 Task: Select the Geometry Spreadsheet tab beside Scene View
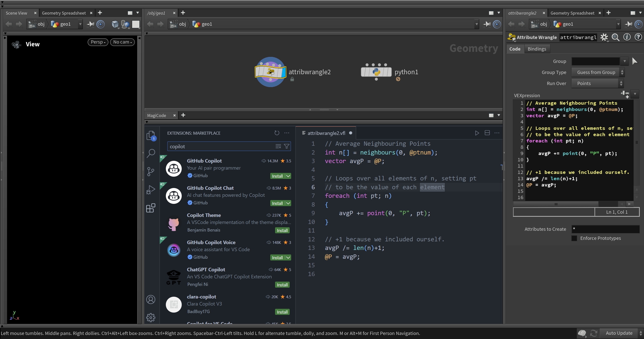(64, 13)
